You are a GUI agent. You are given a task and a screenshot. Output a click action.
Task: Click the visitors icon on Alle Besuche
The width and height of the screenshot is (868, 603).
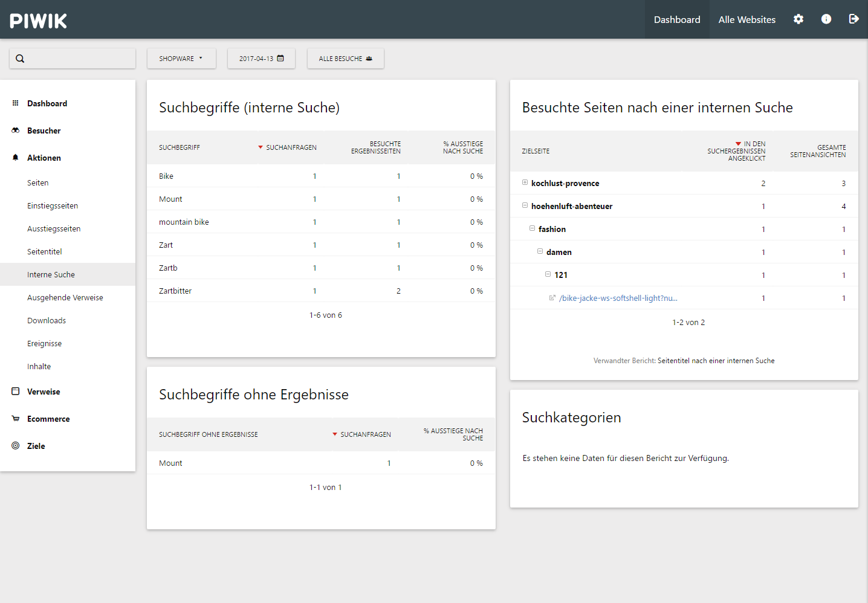pyautogui.click(x=369, y=59)
